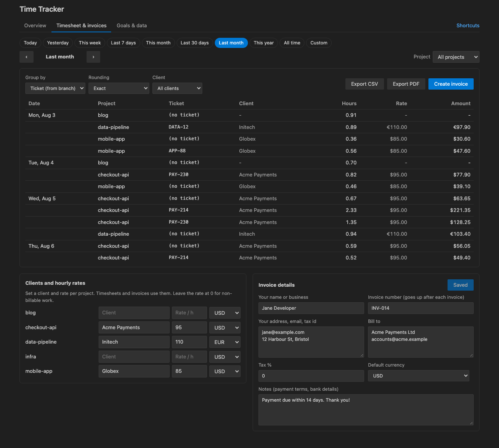Click the Invoice number field
Screen dimensions: 499x448
(x=421, y=308)
